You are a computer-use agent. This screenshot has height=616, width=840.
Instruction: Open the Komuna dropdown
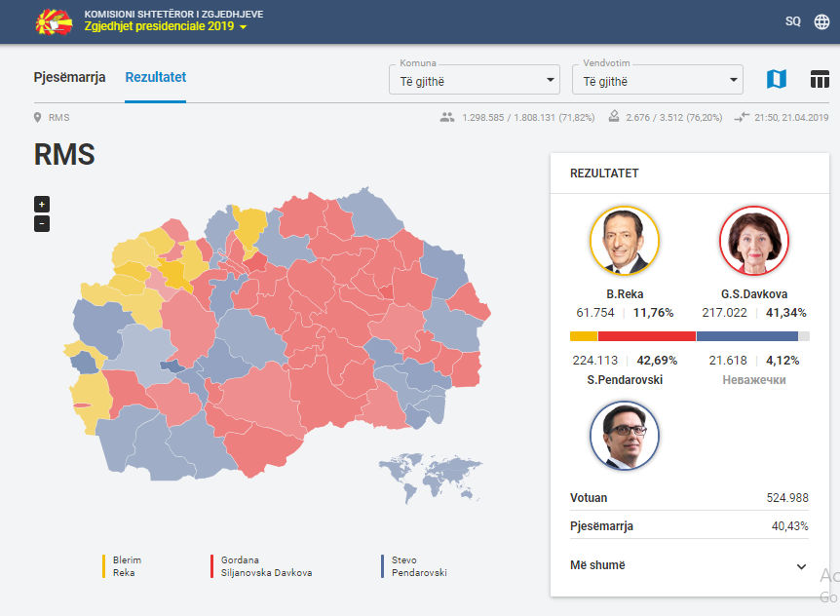474,81
